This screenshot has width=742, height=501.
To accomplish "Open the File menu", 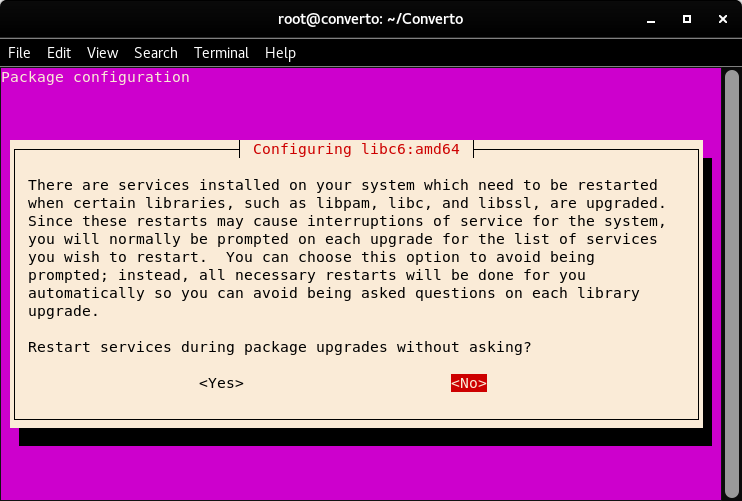I will [x=19, y=53].
